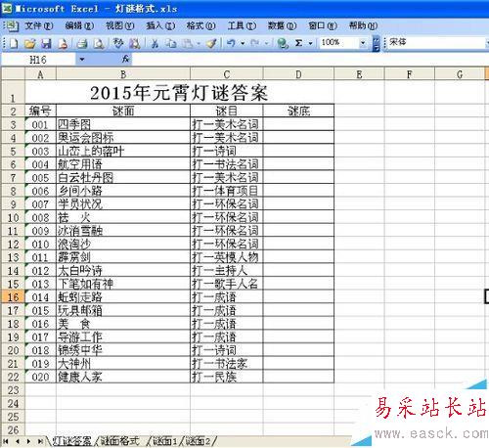Print the sheet with the printer icon
Viewport: 489px width, 448px height.
point(82,43)
